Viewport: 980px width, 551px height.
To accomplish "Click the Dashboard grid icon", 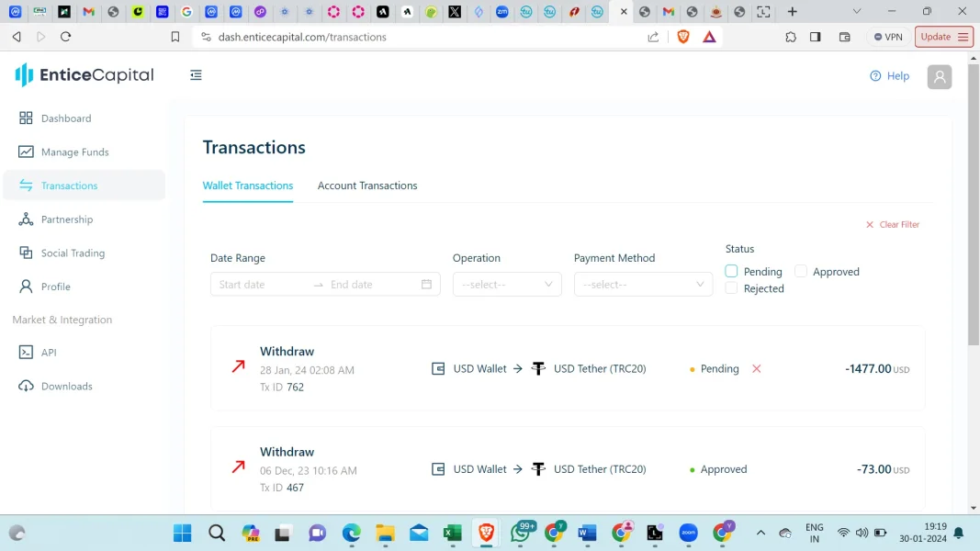I will point(26,118).
